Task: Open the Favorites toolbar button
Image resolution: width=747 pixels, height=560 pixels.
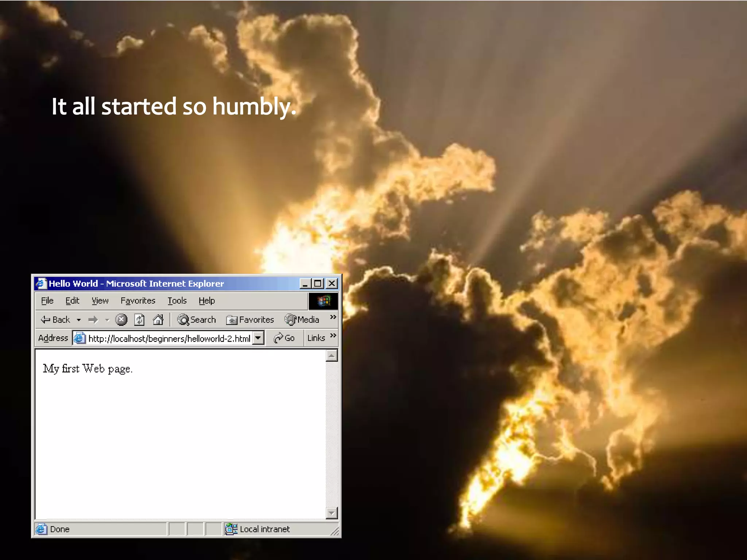Action: click(x=250, y=320)
